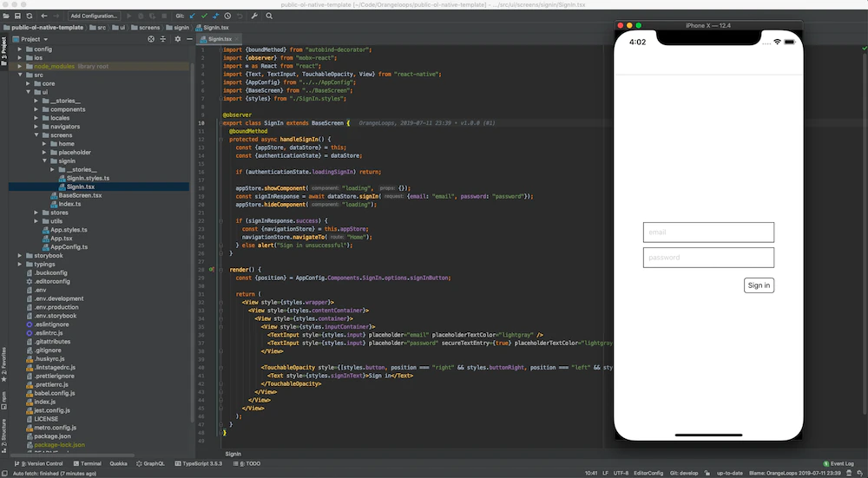Click the Search Everywhere magnifier icon
This screenshot has height=478, width=868.
tap(269, 16)
